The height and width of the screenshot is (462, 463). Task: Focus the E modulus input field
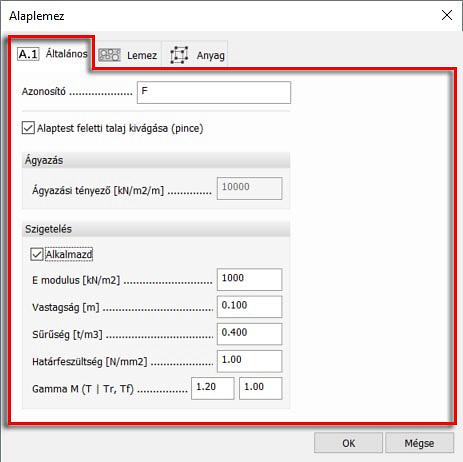(249, 279)
